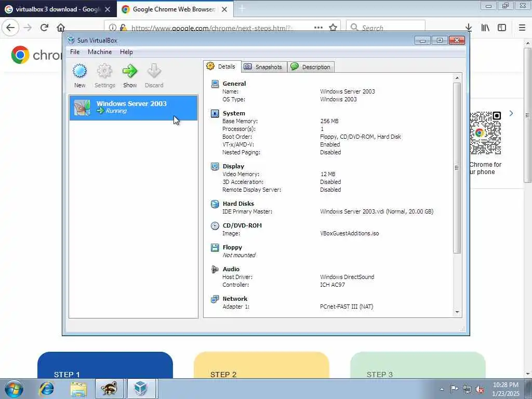
Task: Select the 'Google Chrome Web Browser' tab
Action: coord(174,9)
